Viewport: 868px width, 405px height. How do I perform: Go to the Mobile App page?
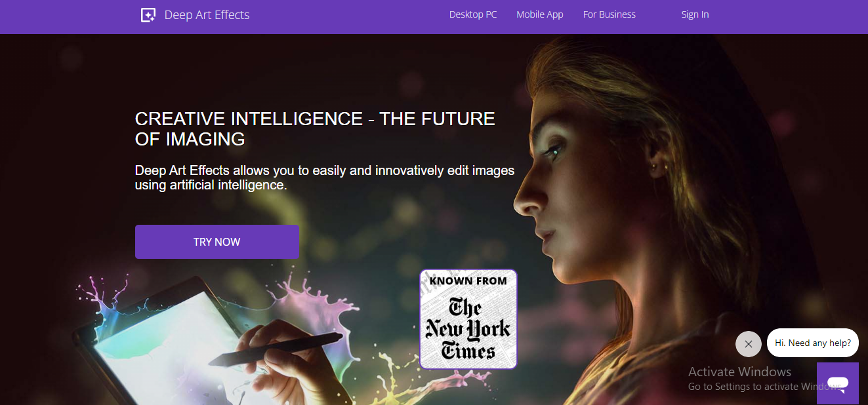[540, 14]
